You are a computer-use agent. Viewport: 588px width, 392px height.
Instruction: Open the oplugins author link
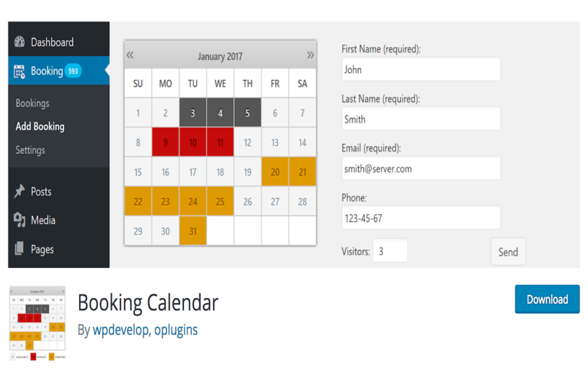coord(176,330)
